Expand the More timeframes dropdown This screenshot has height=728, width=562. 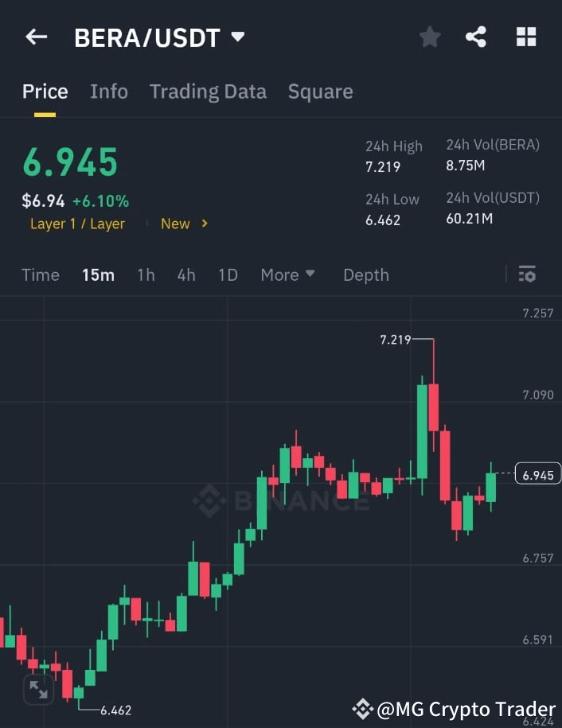click(287, 274)
